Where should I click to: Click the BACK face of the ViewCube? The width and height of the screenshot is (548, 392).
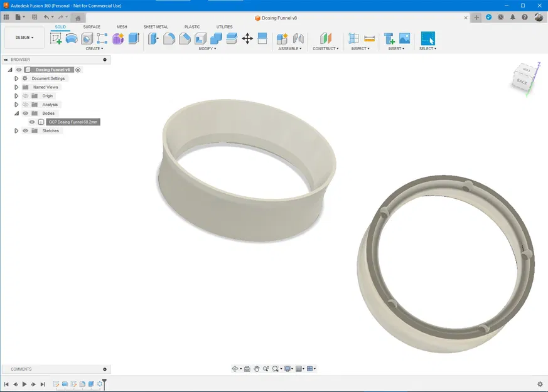523,80
